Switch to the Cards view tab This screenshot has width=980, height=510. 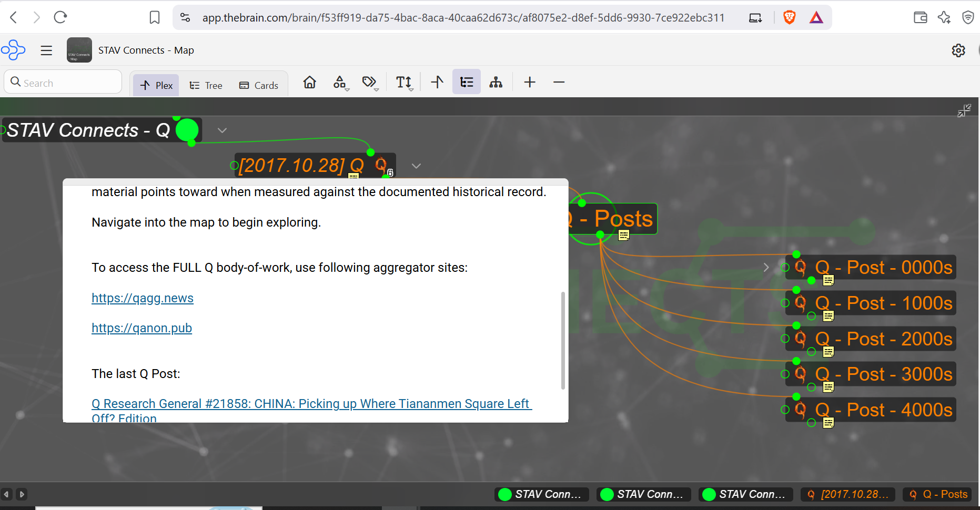click(x=259, y=85)
